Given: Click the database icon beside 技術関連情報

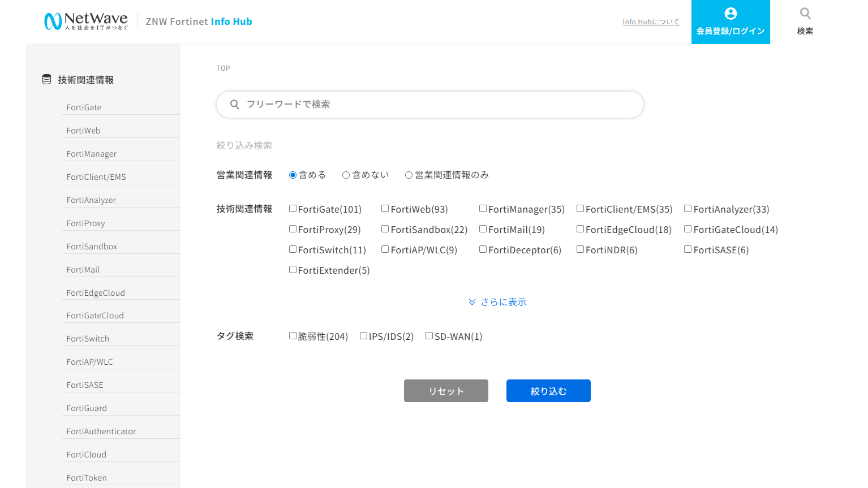Looking at the screenshot, I should click(x=47, y=80).
